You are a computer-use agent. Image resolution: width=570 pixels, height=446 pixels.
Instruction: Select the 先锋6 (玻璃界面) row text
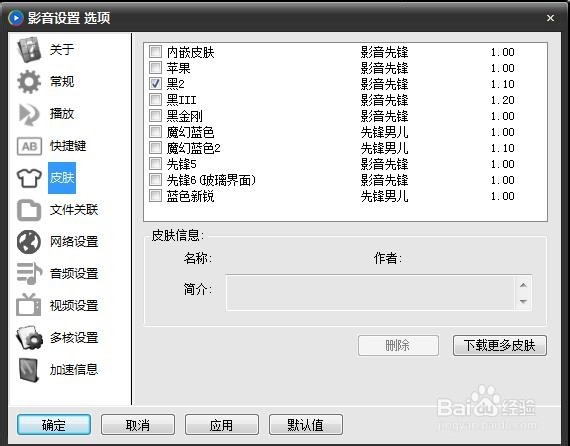(211, 180)
